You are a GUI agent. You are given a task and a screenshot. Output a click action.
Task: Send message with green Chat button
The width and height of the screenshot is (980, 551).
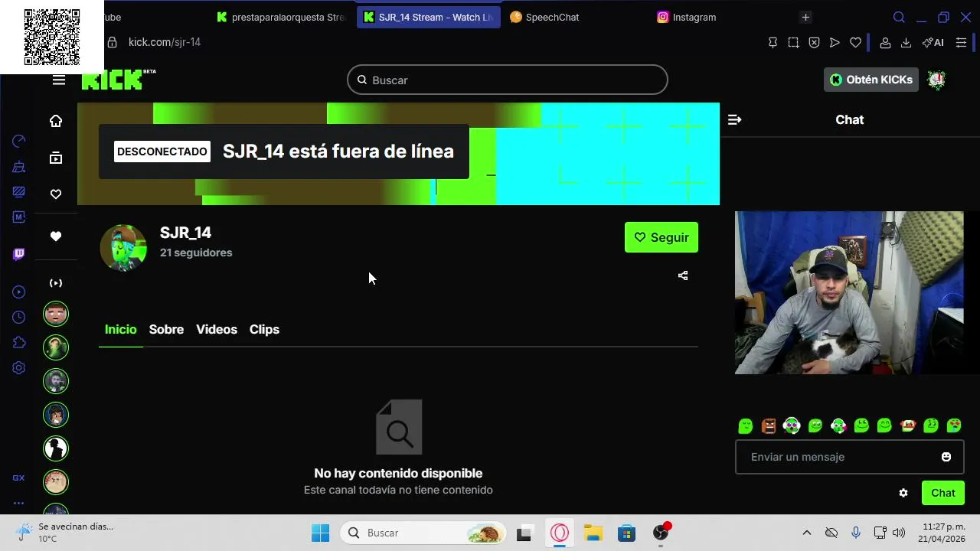pyautogui.click(x=943, y=493)
